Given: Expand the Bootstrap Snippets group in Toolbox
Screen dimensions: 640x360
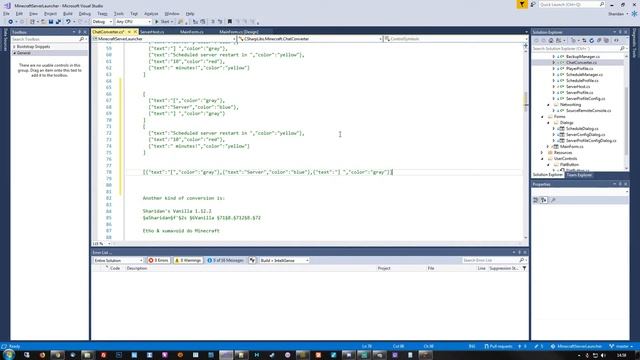Looking at the screenshot, I should 14,47.
